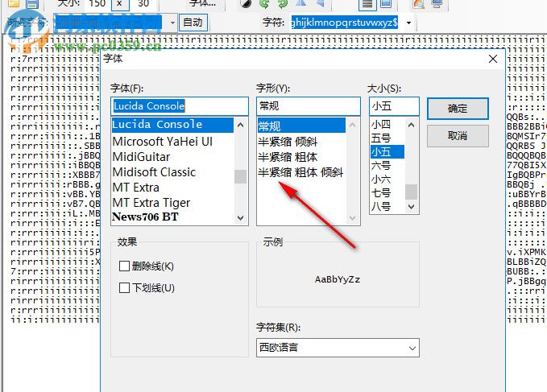Open the 渐变字符 gradient dropdown arrow
This screenshot has height=392, width=547.
[x=172, y=23]
